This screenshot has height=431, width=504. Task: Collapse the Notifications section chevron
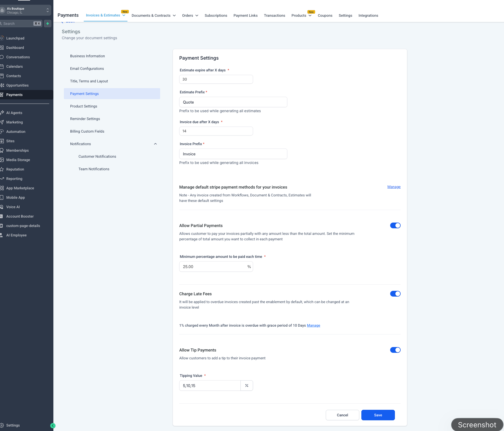[155, 144]
